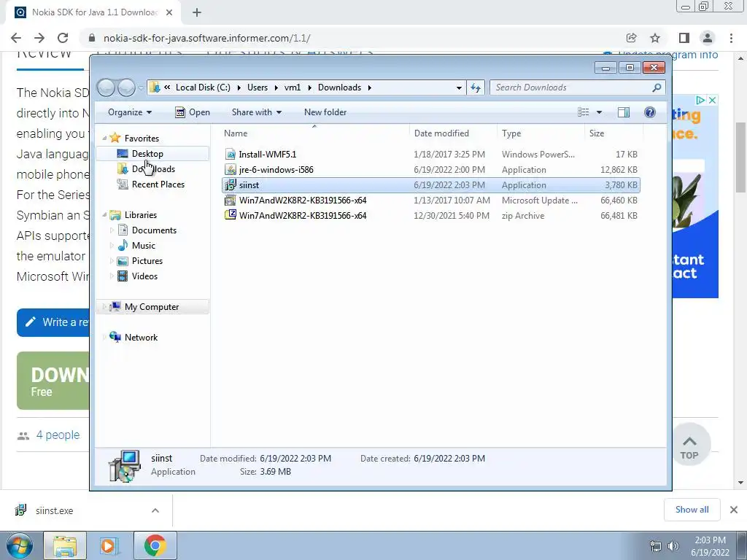Image resolution: width=747 pixels, height=560 pixels.
Task: Sort files by Date modified column
Action: (453, 133)
